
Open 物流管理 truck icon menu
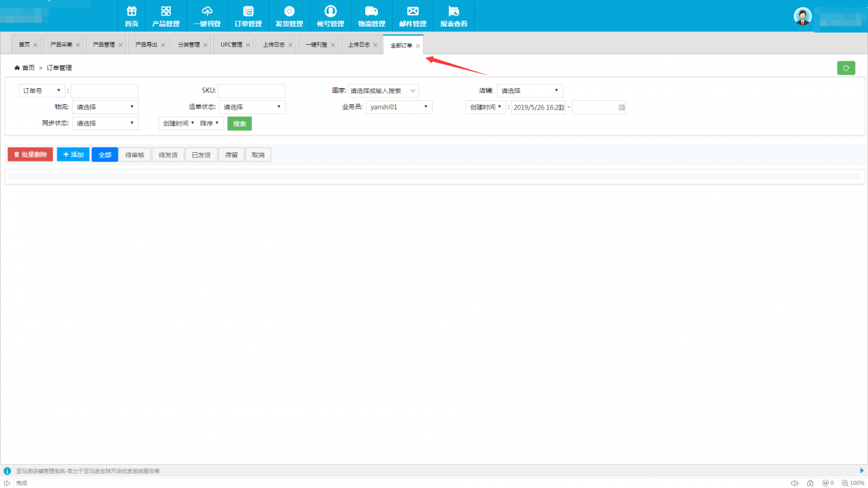pyautogui.click(x=371, y=16)
